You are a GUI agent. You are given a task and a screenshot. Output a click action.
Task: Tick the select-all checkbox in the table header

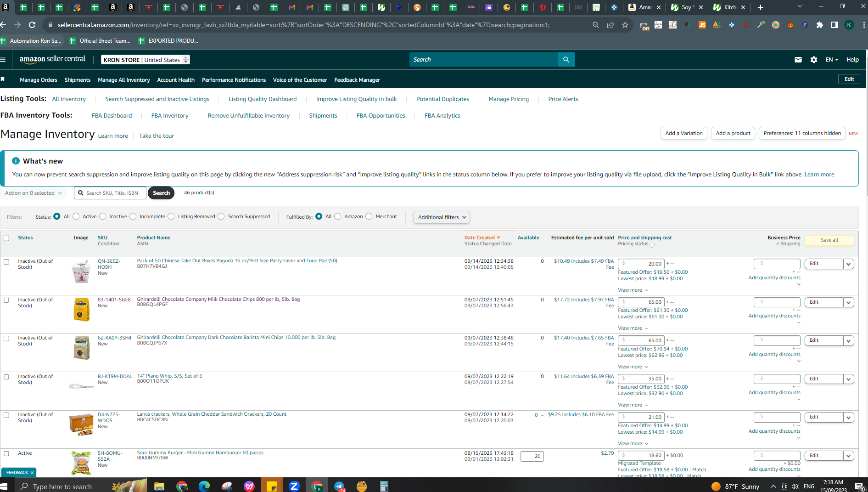coord(6,238)
